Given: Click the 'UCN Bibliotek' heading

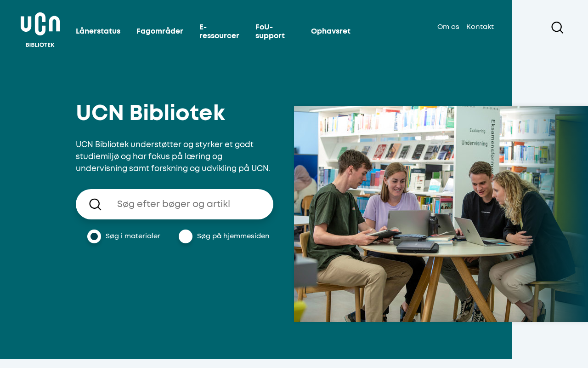Looking at the screenshot, I should tap(151, 113).
